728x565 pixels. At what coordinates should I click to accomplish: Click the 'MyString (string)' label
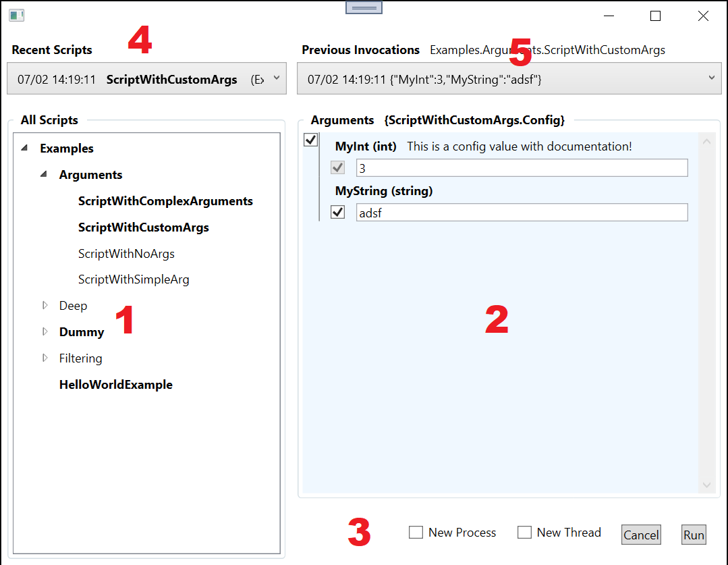(x=384, y=191)
